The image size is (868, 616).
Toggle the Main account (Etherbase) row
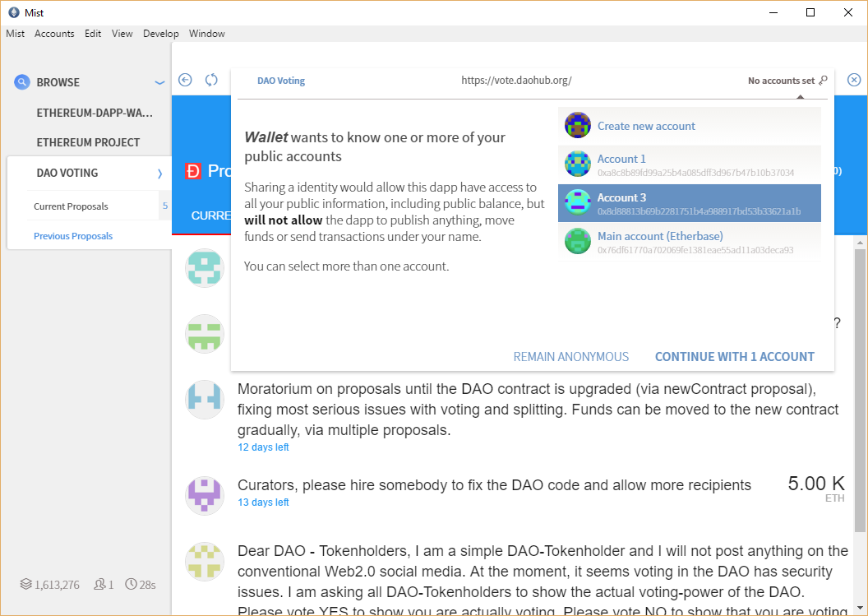pos(689,242)
